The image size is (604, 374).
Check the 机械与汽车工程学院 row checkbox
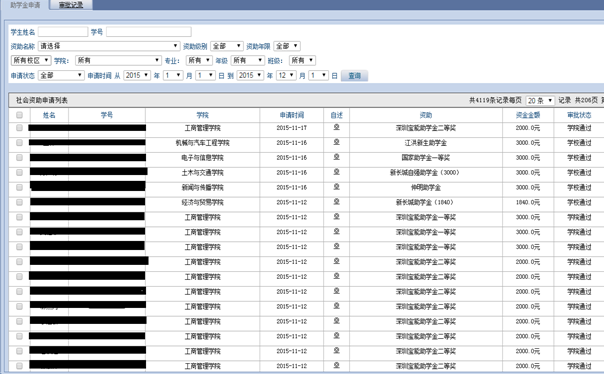(x=19, y=143)
